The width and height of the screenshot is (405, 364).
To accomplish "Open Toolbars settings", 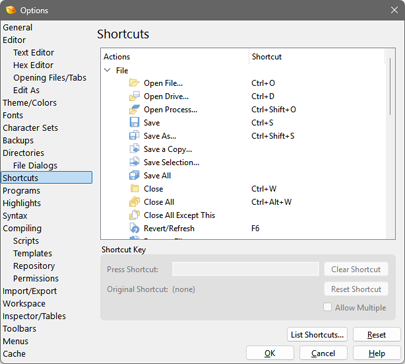I will [19, 329].
